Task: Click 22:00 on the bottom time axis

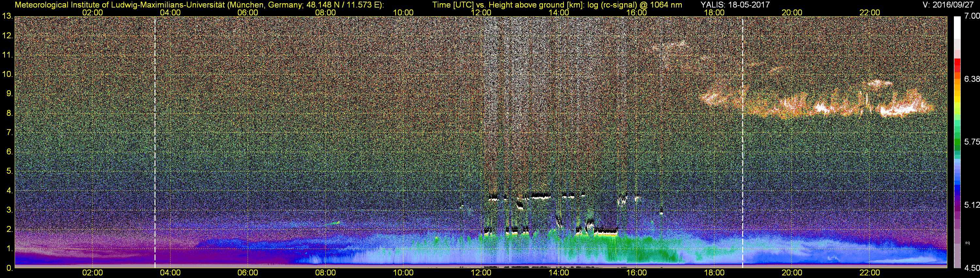Action: pos(870,273)
